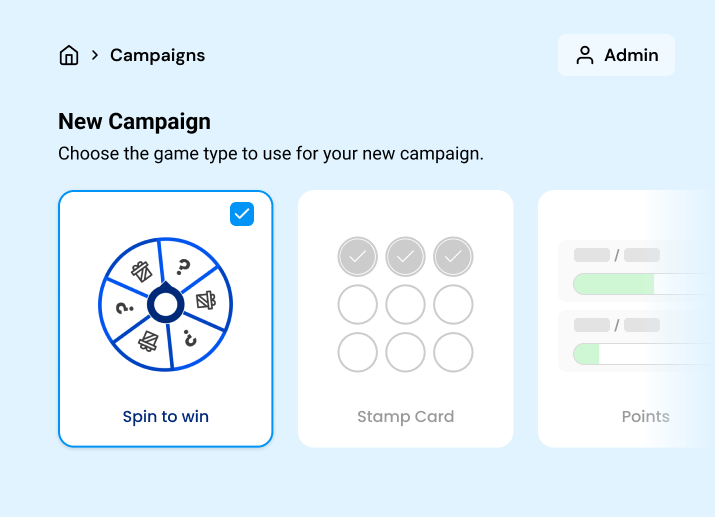
Task: Click the bottom-right empty stamp circle
Action: tap(453, 352)
